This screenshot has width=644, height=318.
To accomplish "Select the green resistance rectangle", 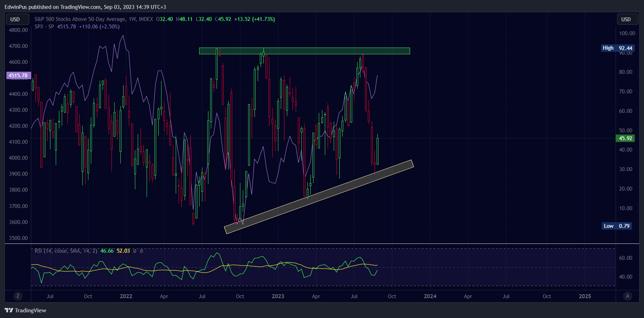I will click(305, 51).
